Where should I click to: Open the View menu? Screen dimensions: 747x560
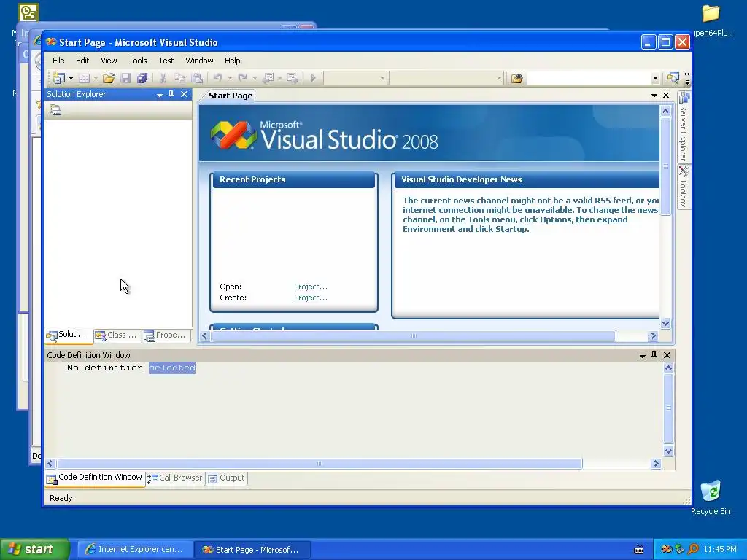point(109,61)
